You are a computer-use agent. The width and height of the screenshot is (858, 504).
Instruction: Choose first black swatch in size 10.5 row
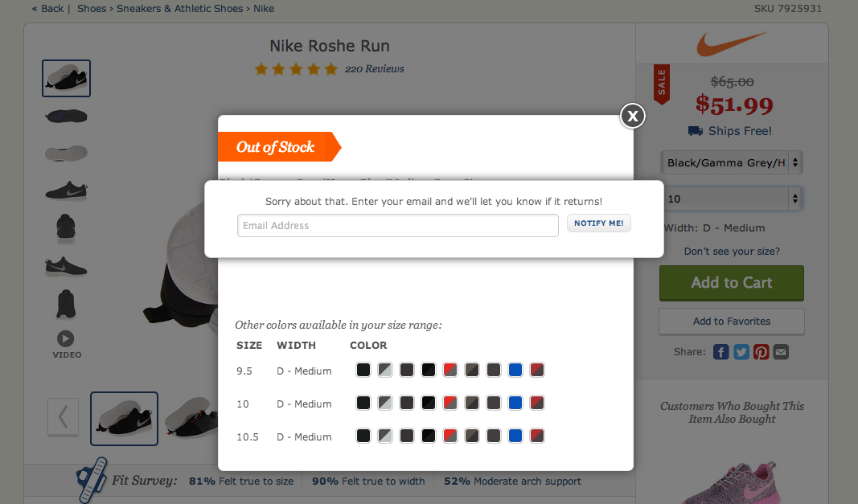(x=363, y=436)
